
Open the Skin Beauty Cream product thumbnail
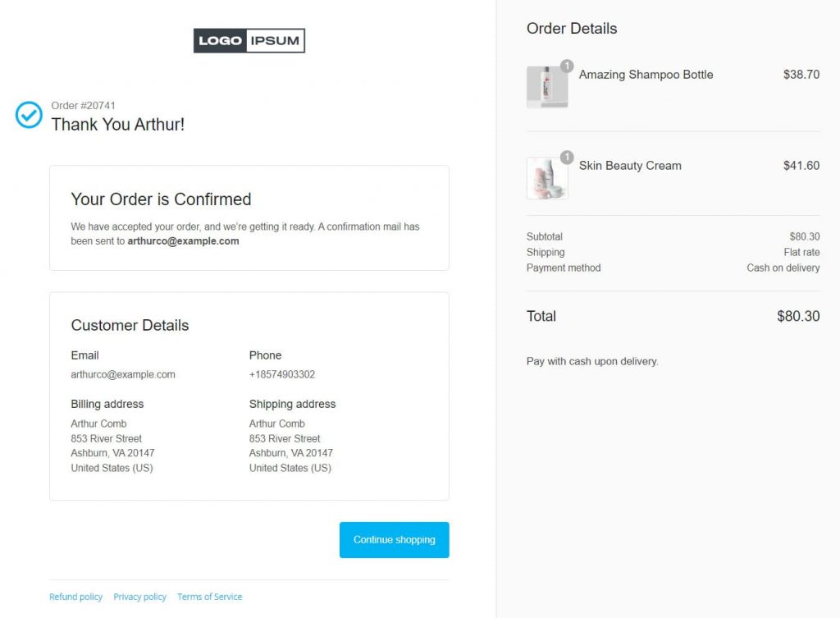[547, 178]
